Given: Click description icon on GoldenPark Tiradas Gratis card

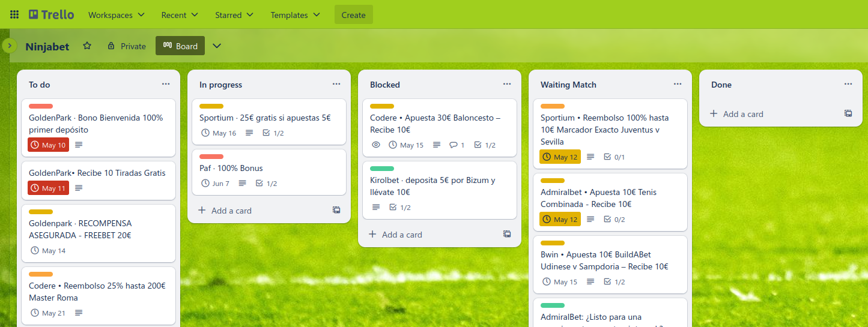Looking at the screenshot, I should (79, 188).
